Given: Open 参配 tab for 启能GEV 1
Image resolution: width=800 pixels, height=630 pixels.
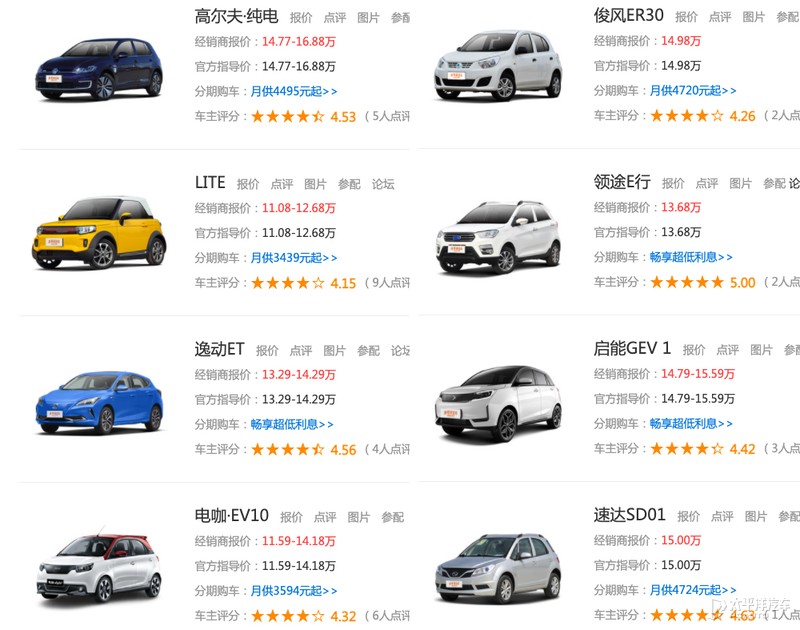Looking at the screenshot, I should 791,350.
